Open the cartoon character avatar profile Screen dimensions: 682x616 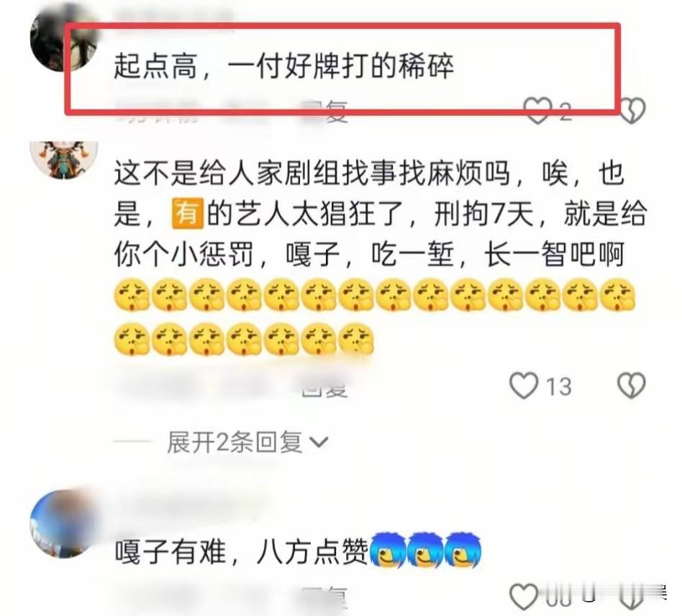63,159
